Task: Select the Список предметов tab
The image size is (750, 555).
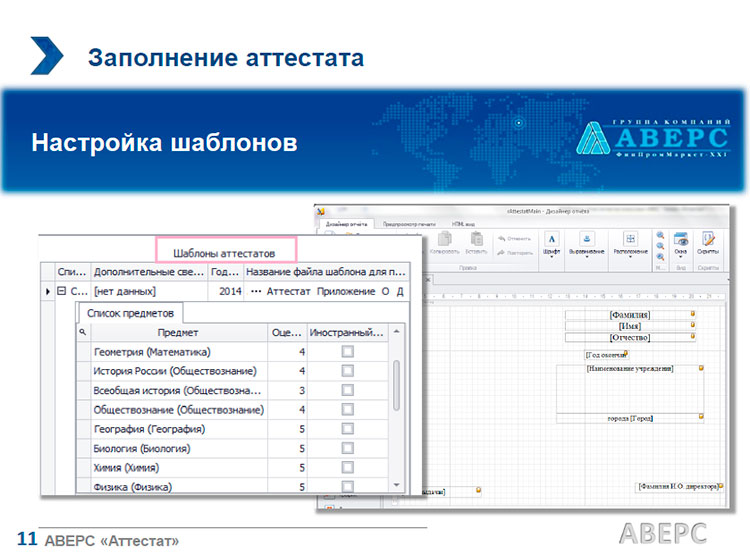Action: coord(130,313)
